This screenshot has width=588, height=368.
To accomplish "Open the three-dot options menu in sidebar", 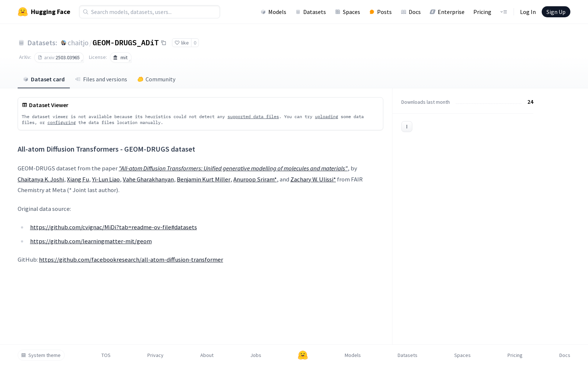I will coord(406,127).
